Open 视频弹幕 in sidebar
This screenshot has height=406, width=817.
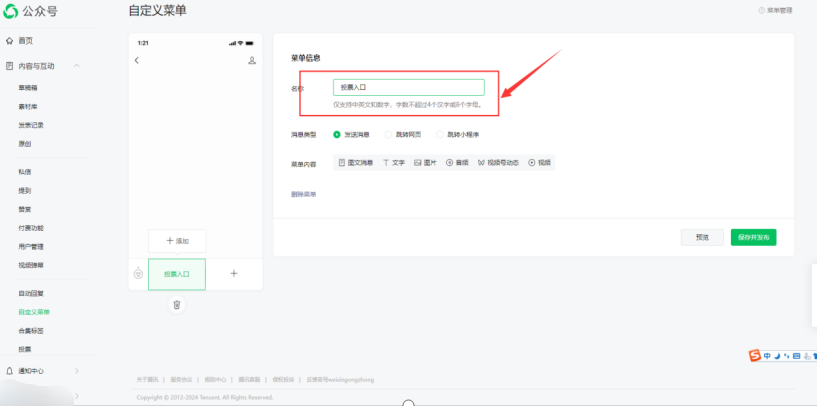click(x=31, y=265)
